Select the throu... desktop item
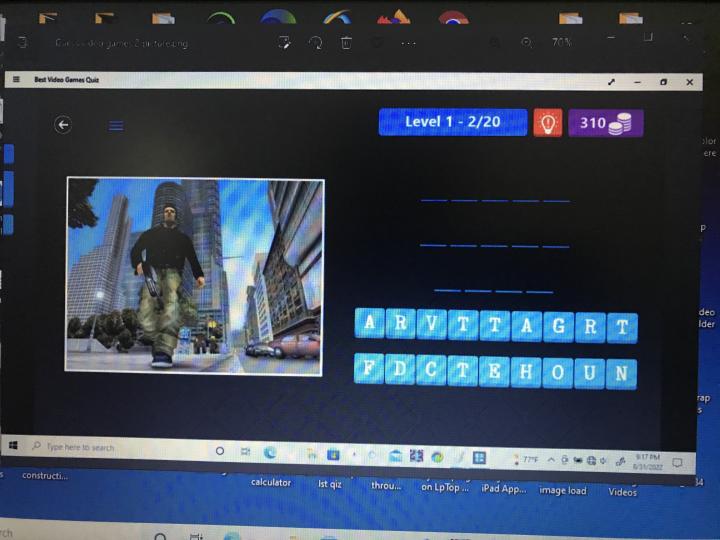The height and width of the screenshot is (540, 720). click(x=386, y=485)
